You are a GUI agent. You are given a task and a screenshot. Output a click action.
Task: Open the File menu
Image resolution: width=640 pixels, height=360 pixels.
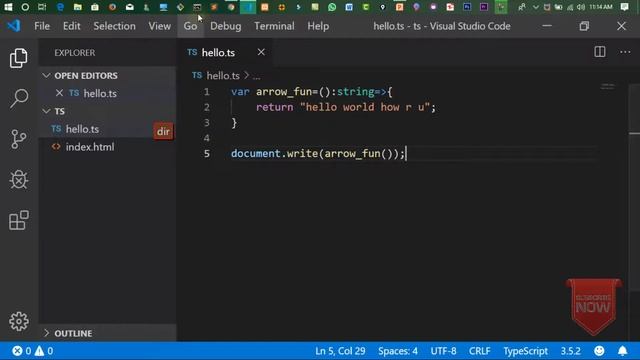click(42, 26)
